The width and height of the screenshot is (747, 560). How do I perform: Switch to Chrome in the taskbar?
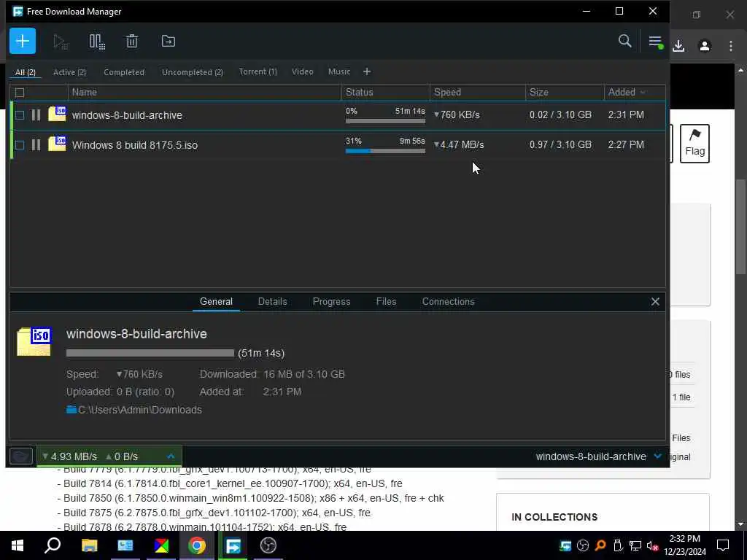pos(196,545)
